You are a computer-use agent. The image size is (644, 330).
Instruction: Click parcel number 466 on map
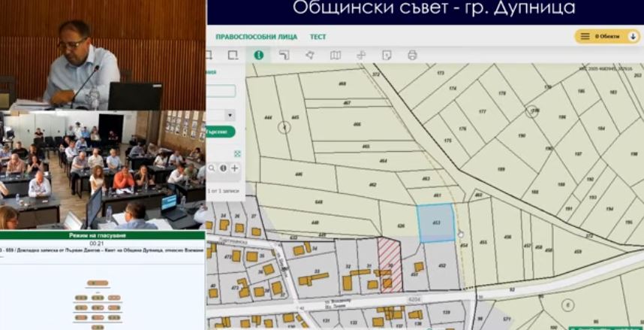[357, 124]
